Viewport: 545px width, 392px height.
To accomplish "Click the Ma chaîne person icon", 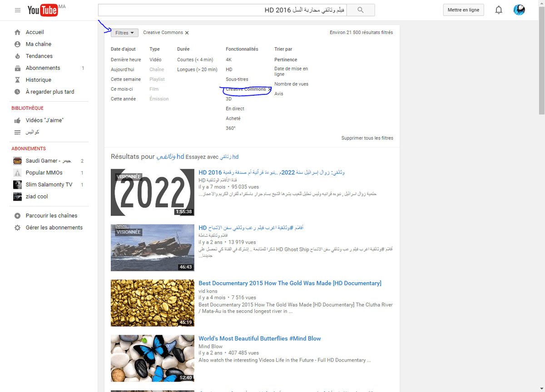I will coord(17,44).
